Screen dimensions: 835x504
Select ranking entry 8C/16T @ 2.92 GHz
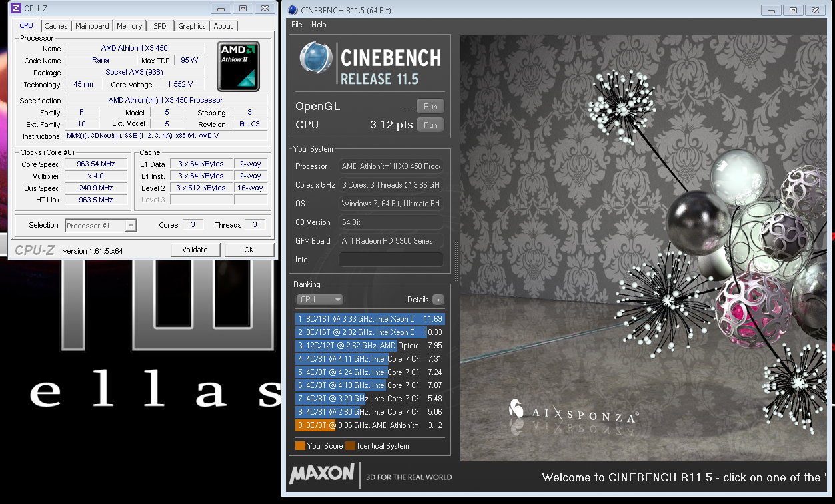point(370,332)
